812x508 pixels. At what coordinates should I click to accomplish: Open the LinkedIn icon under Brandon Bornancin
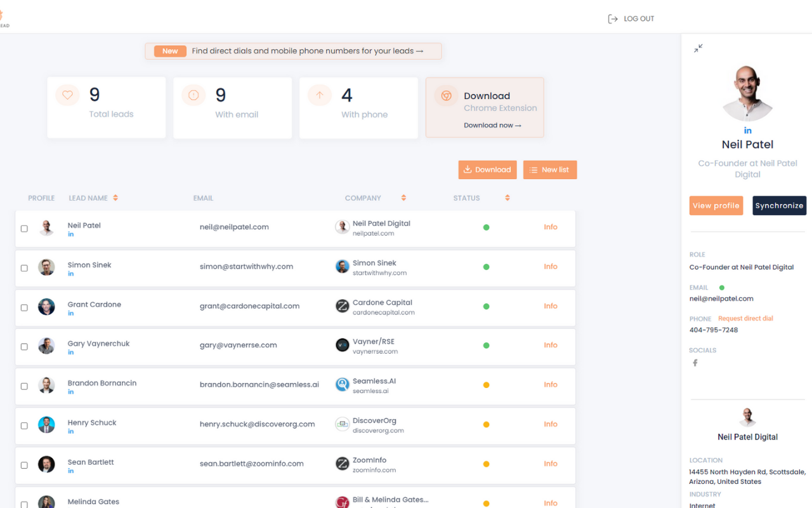(x=71, y=392)
